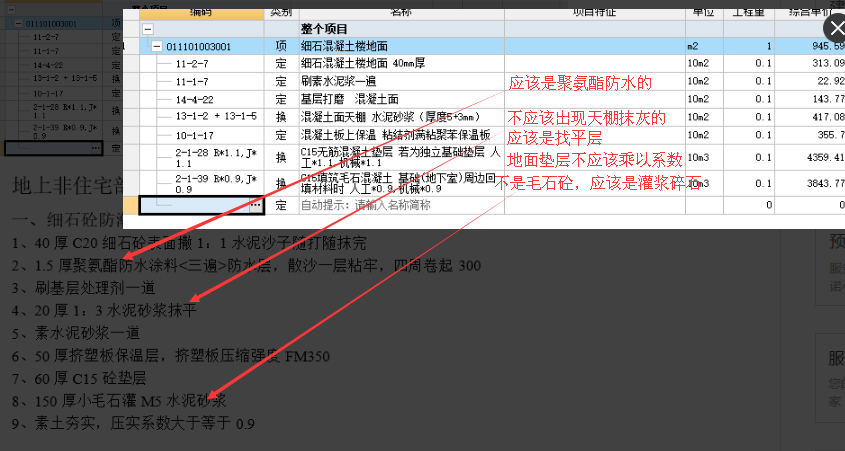Click background line 8、150 厚小毛石灌 M5 水泥砂浆
Screen dimensions: 845x451
pos(119,401)
